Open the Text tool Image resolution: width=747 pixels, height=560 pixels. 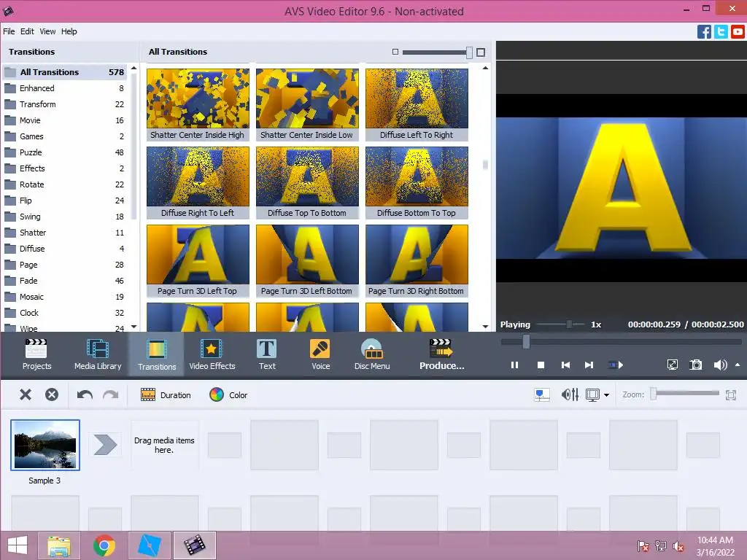click(267, 354)
